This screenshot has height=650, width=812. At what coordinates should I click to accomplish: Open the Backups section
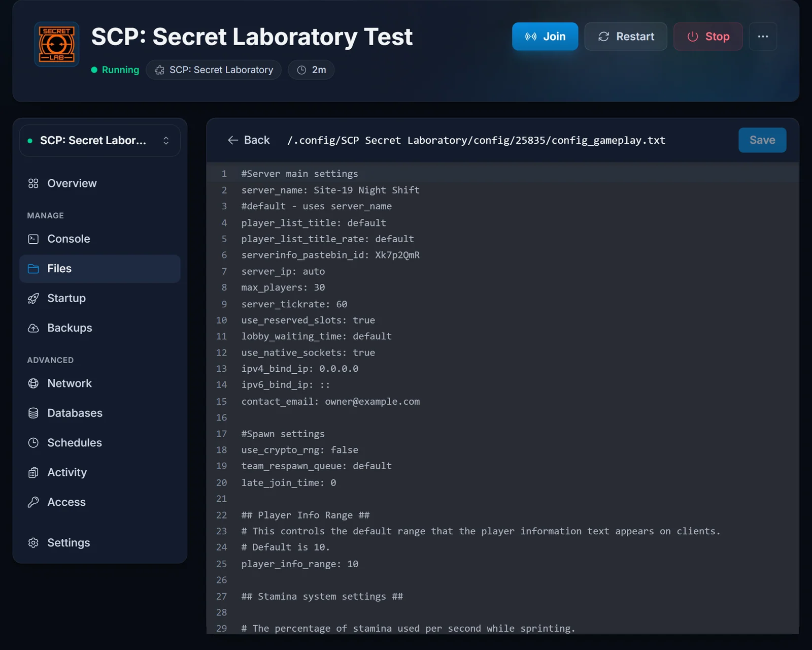[x=100, y=328]
